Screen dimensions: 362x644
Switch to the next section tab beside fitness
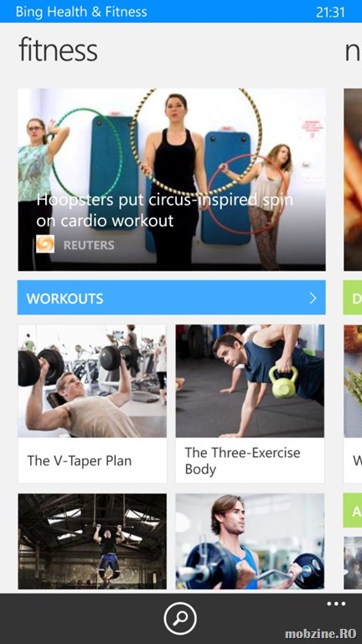pos(353,51)
